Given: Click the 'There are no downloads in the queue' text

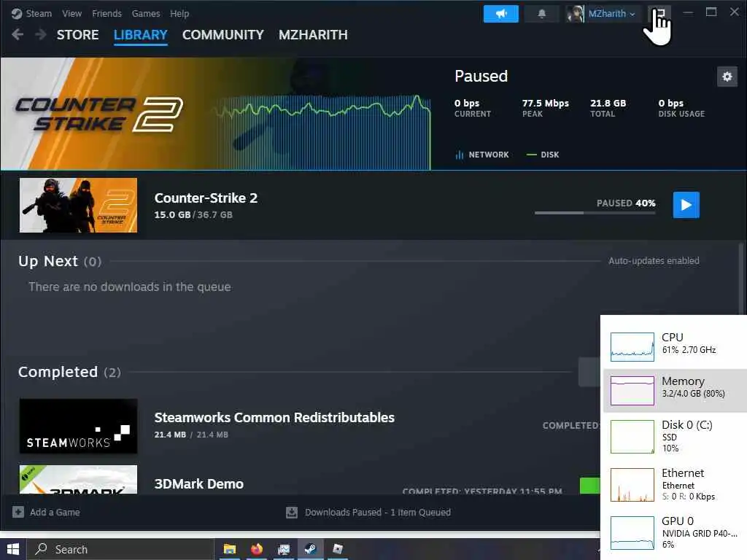Looking at the screenshot, I should click(130, 287).
